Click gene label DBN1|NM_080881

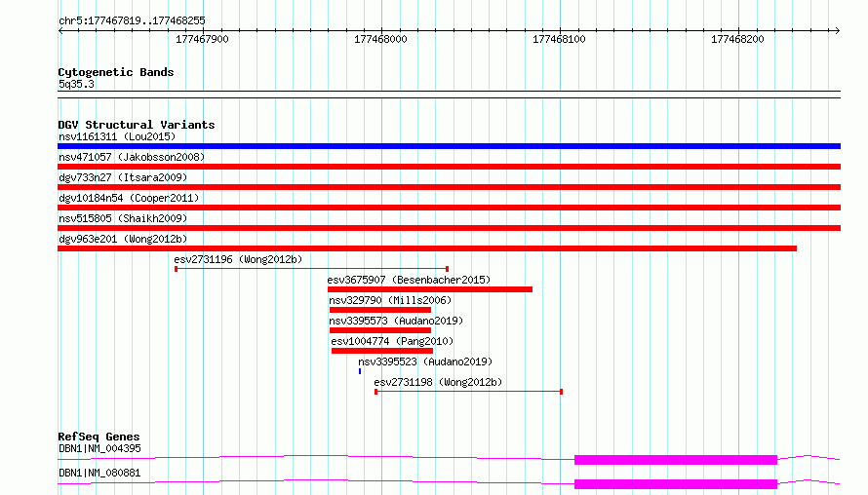(99, 473)
